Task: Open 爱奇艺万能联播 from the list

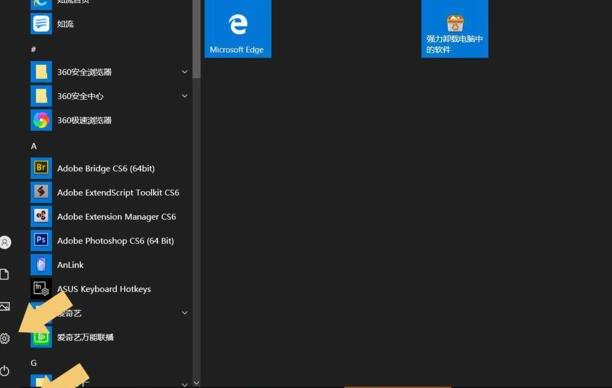Action: [x=111, y=337]
